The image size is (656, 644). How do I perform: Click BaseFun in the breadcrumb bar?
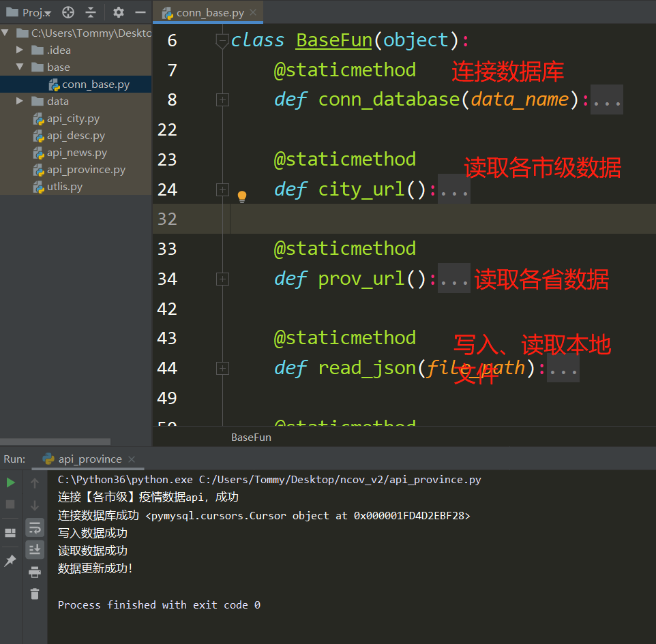[x=251, y=438]
